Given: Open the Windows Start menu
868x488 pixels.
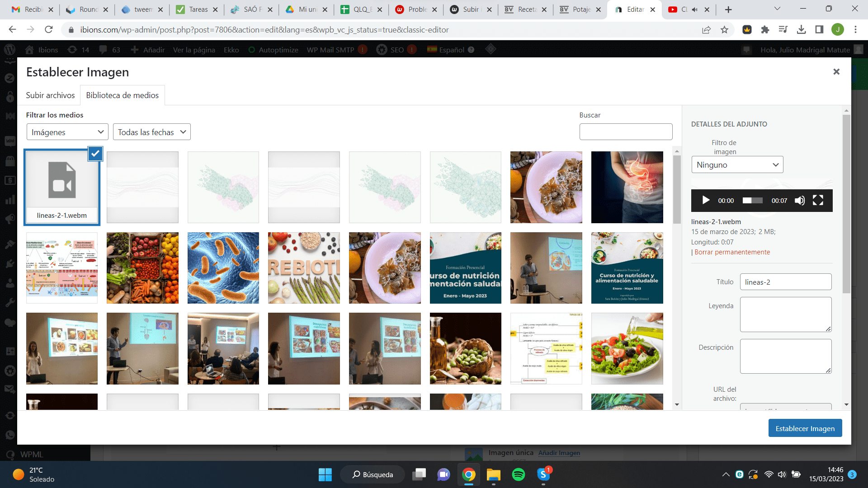Looking at the screenshot, I should pos(325,474).
